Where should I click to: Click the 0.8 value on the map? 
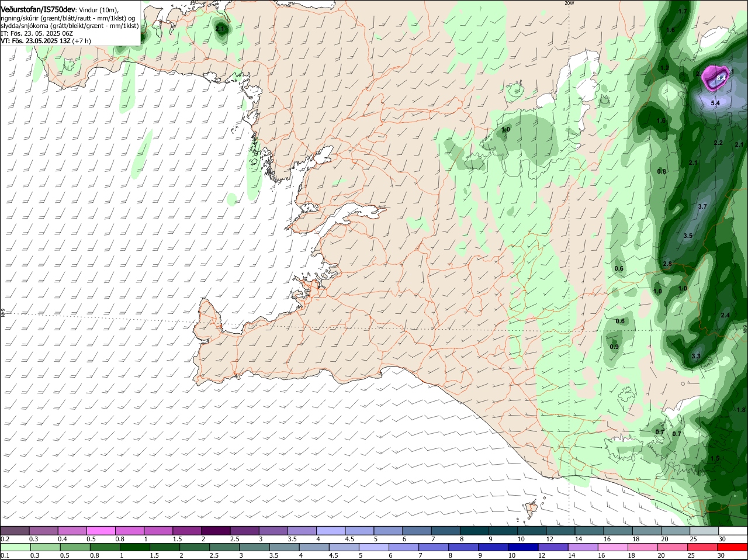[662, 171]
